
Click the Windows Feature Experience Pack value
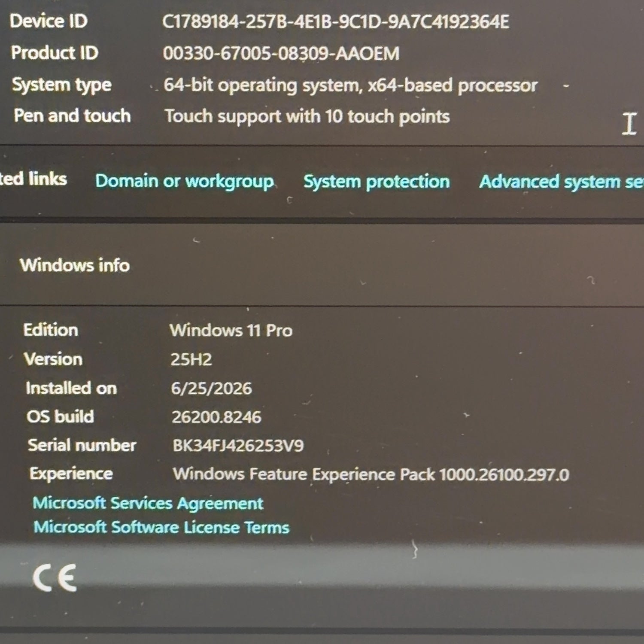pyautogui.click(x=371, y=474)
